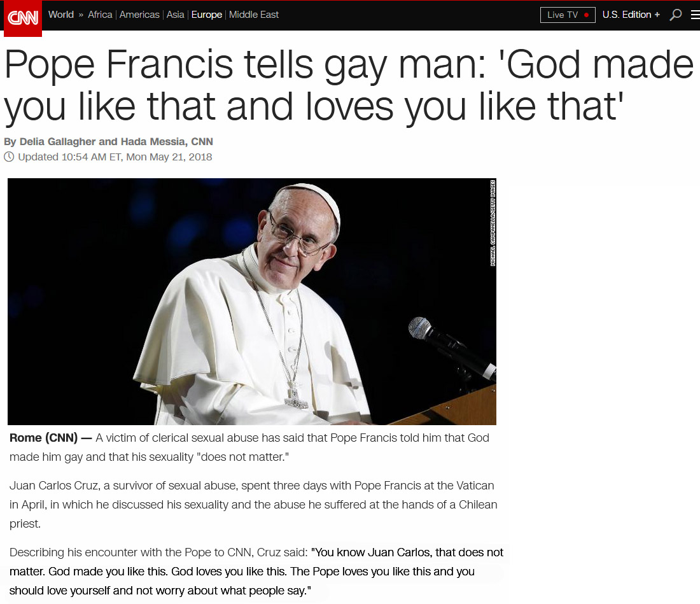Click the Pope Francis article photo

click(252, 301)
